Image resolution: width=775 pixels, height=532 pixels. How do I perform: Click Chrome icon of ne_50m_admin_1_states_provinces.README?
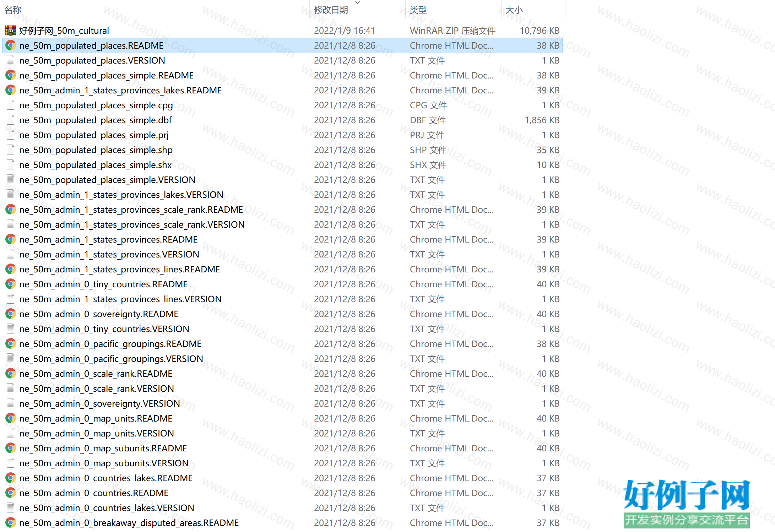pos(11,239)
